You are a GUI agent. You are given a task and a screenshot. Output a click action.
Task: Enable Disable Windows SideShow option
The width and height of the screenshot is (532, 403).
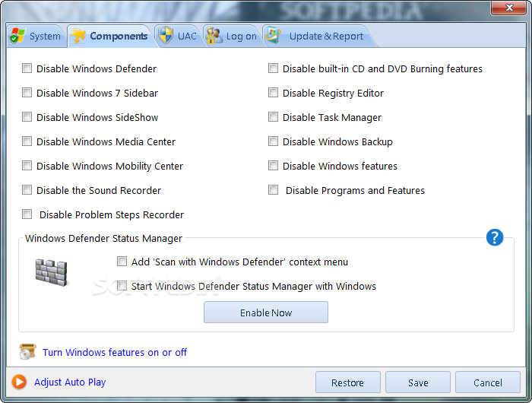(x=27, y=117)
